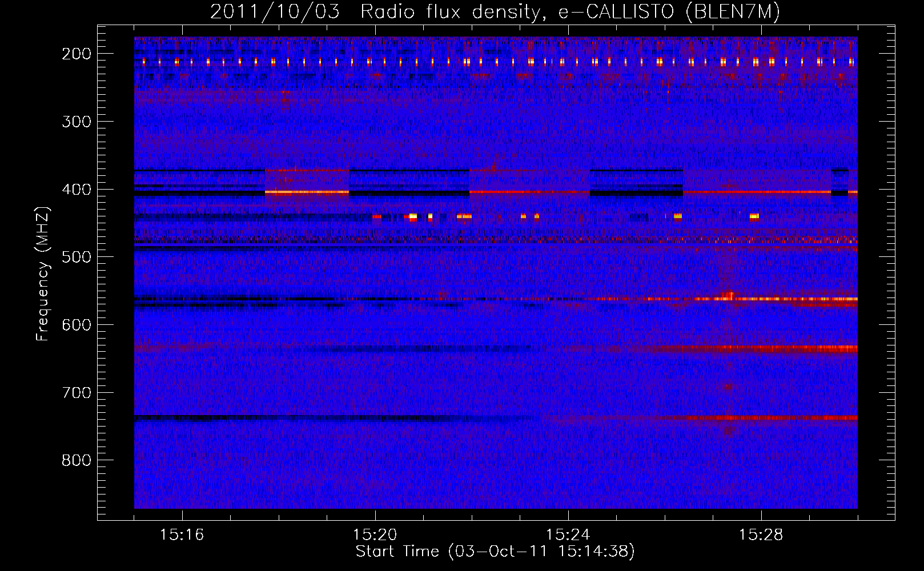This screenshot has height=571, width=924.
Task: Click the 700 frequency tick label
Action: [x=76, y=393]
